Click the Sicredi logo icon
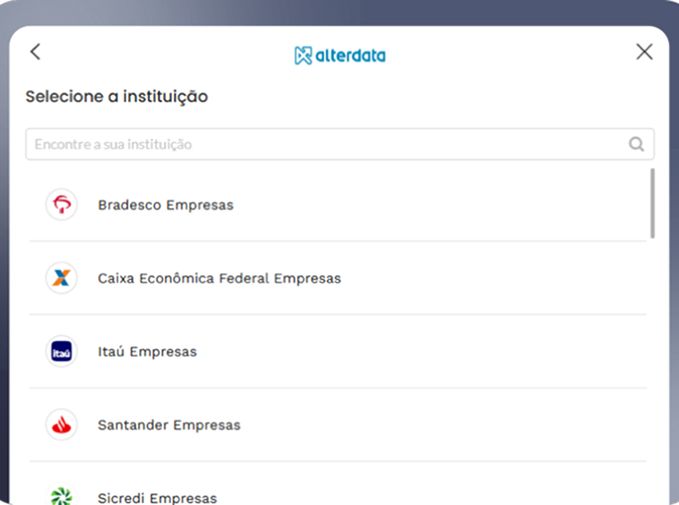The height and width of the screenshot is (505, 679). tap(62, 495)
